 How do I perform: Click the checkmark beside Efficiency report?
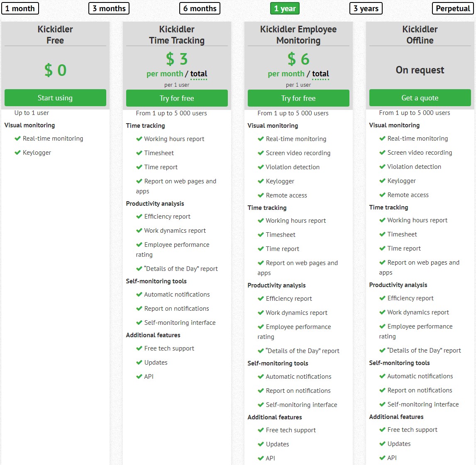139,217
